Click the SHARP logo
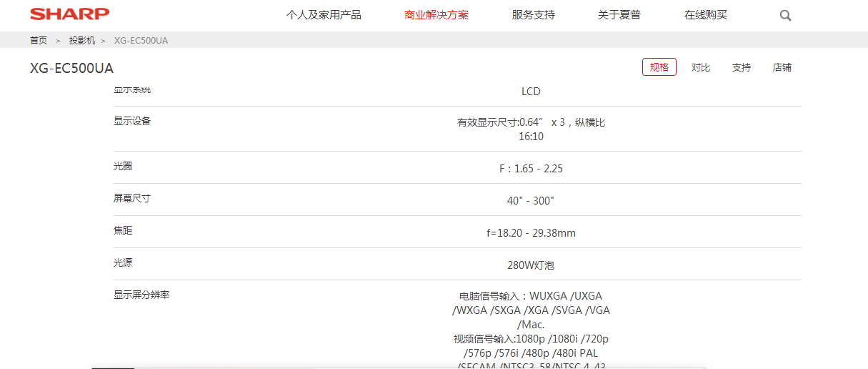This screenshot has width=868, height=369. pyautogui.click(x=69, y=14)
